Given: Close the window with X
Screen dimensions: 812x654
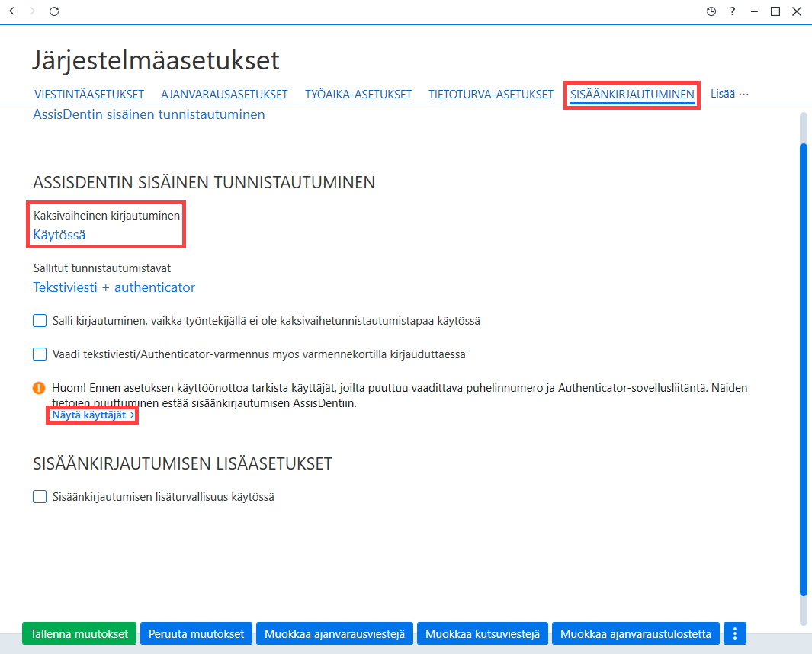Looking at the screenshot, I should tap(797, 11).
